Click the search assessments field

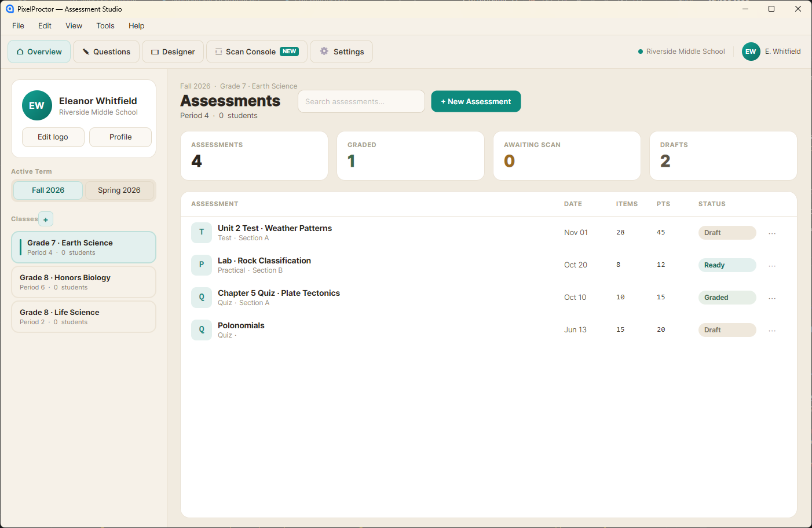coord(361,101)
